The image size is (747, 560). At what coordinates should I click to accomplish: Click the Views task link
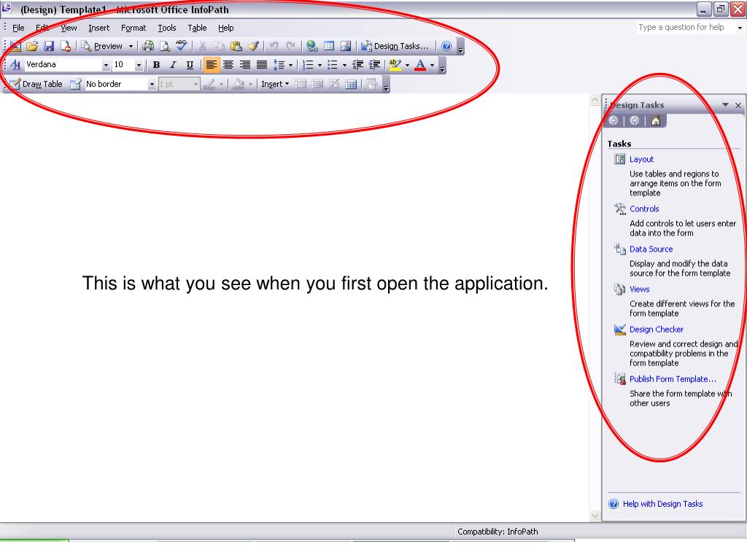[x=639, y=289]
